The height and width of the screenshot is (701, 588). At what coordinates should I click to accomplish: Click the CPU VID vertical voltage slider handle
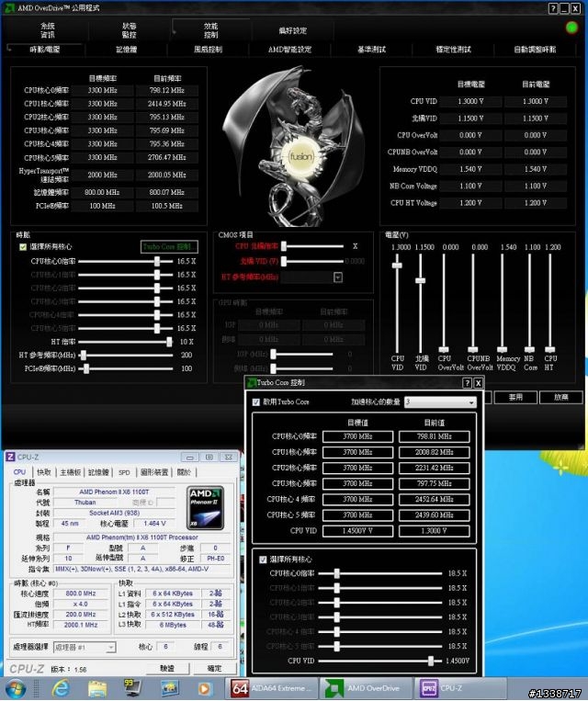click(397, 266)
